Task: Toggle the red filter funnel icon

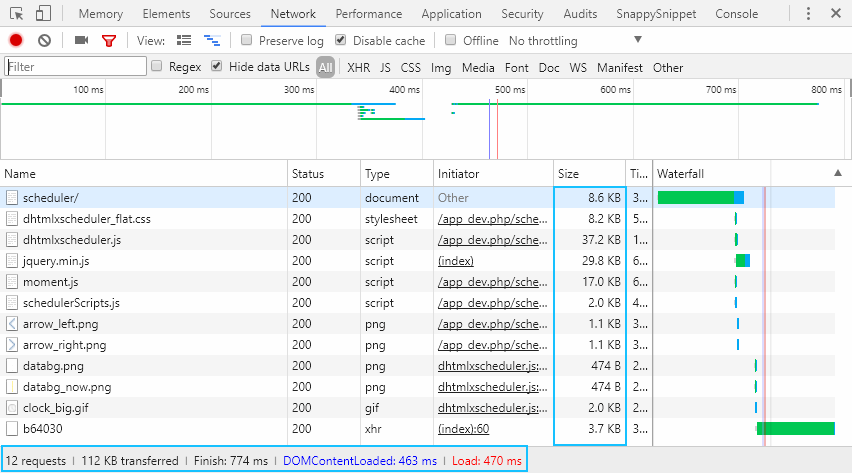Action: click(109, 41)
